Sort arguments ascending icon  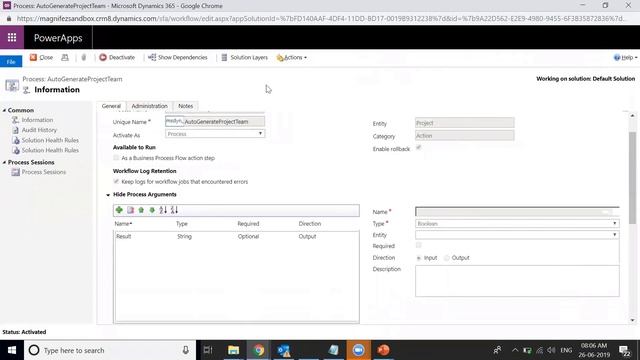click(163, 210)
